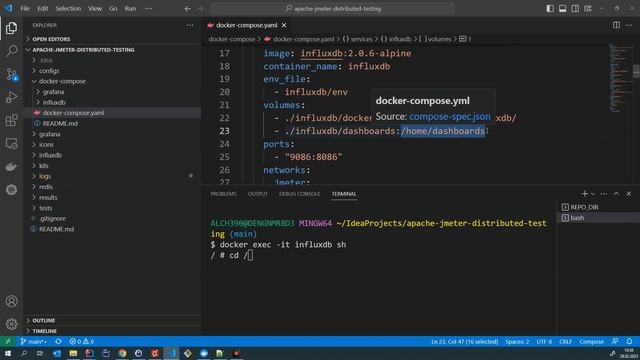Image resolution: width=640 pixels, height=360 pixels.
Task: Change language mode Compose
Action: 591,341
